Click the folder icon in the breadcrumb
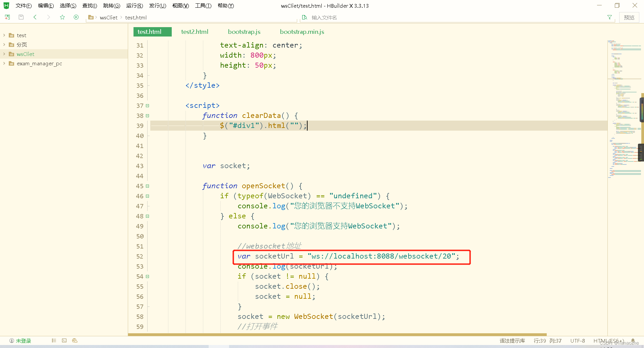This screenshot has width=644, height=348. (x=91, y=17)
